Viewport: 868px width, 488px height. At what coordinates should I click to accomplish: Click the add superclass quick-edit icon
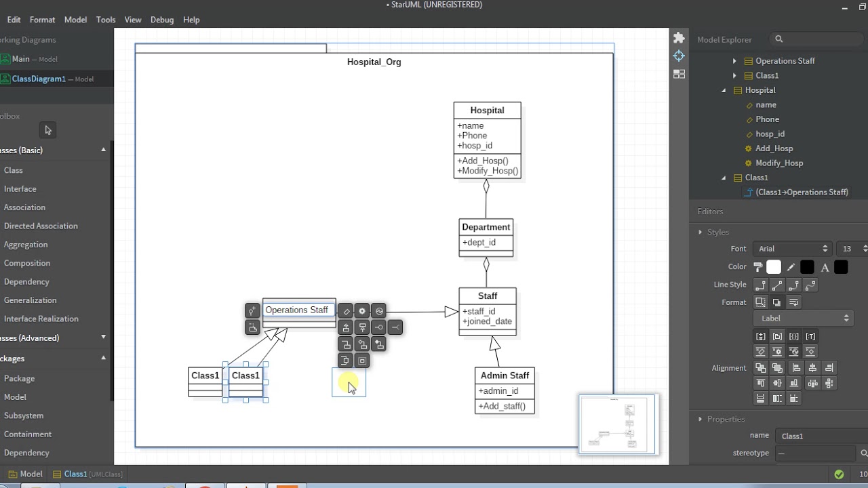pyautogui.click(x=362, y=327)
